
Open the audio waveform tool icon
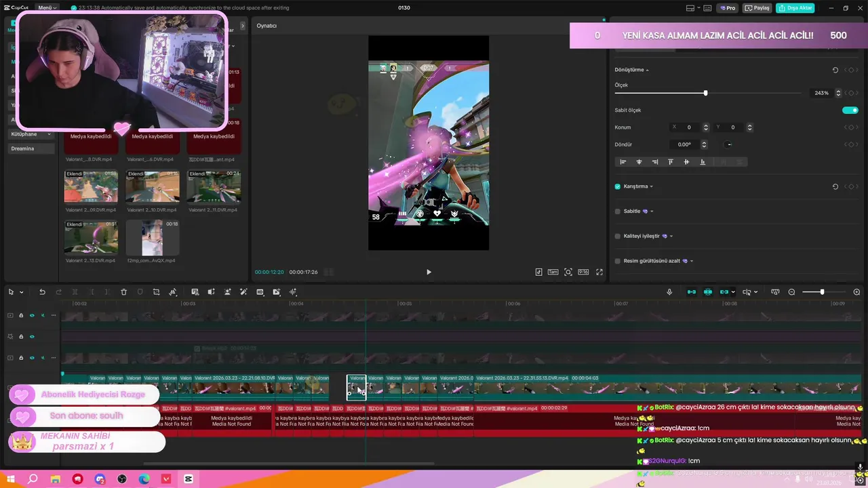(x=293, y=292)
